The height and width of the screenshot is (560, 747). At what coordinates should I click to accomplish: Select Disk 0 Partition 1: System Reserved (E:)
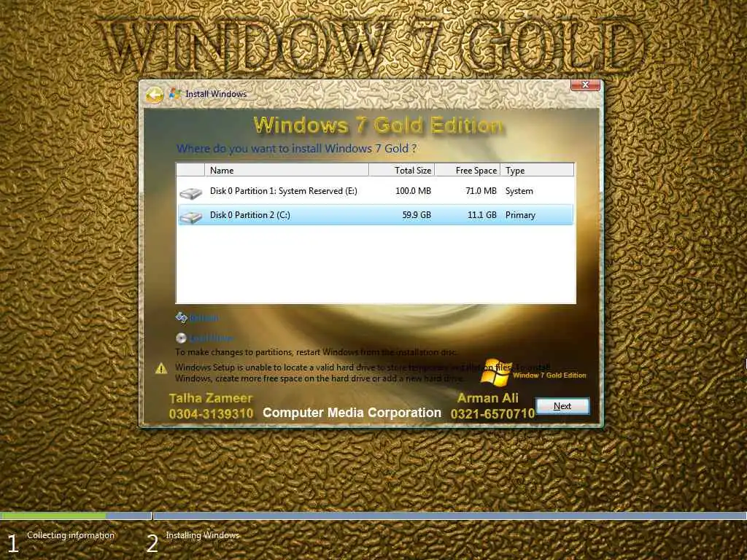point(376,191)
